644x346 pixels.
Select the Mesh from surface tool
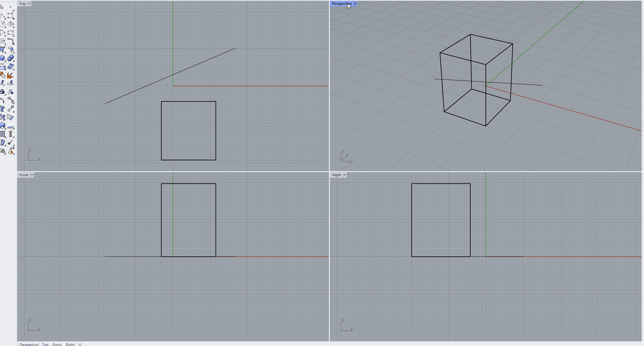point(11,66)
